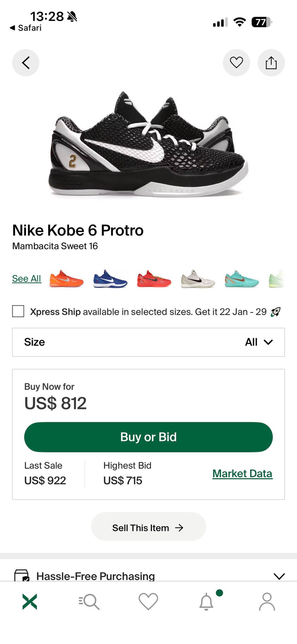Open account profile icon in bottom navigation
297x644 pixels.
pos(267,602)
